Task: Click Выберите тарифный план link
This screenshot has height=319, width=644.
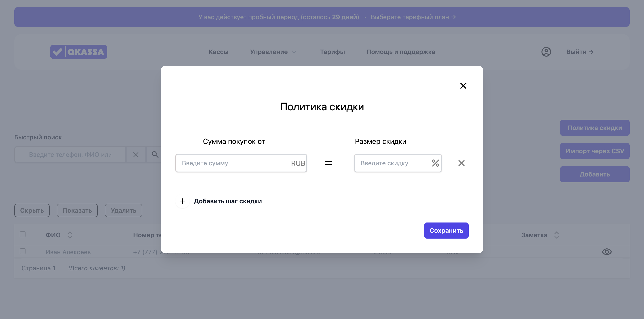Action: coord(413,17)
